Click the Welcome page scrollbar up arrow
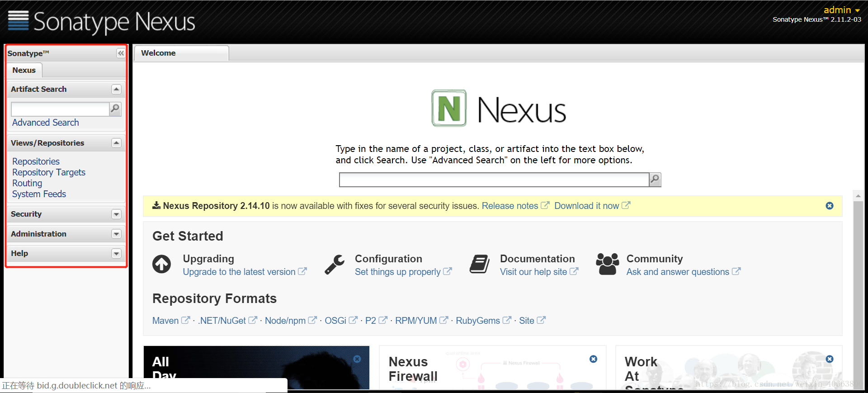Viewport: 868px width, 393px height. [x=858, y=195]
